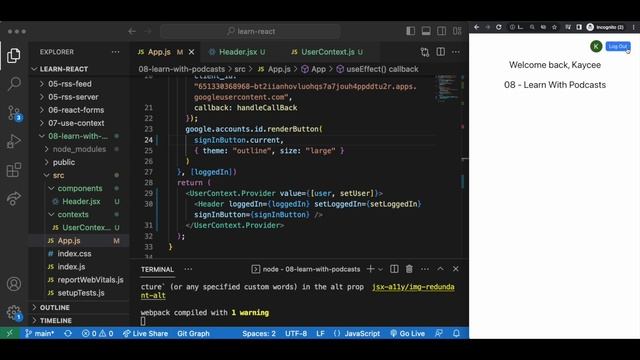Collapse the components folder

click(x=80, y=188)
